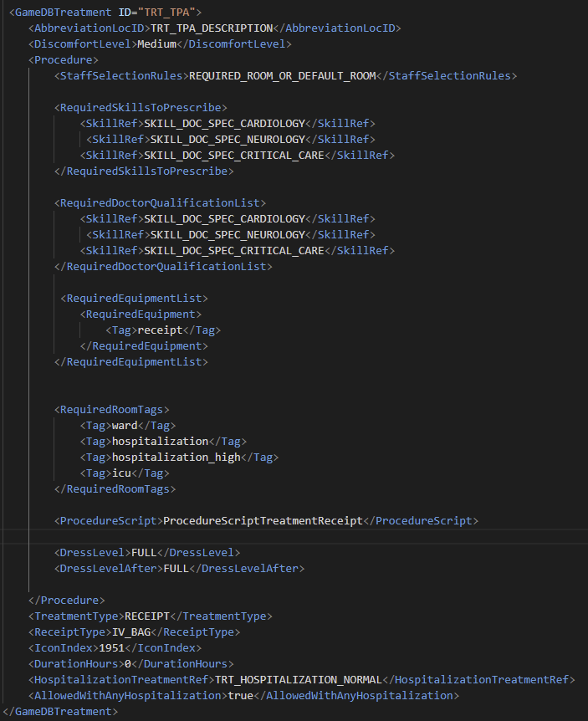
Task: Select the Medium discomfort level value
Action: pyautogui.click(x=156, y=44)
